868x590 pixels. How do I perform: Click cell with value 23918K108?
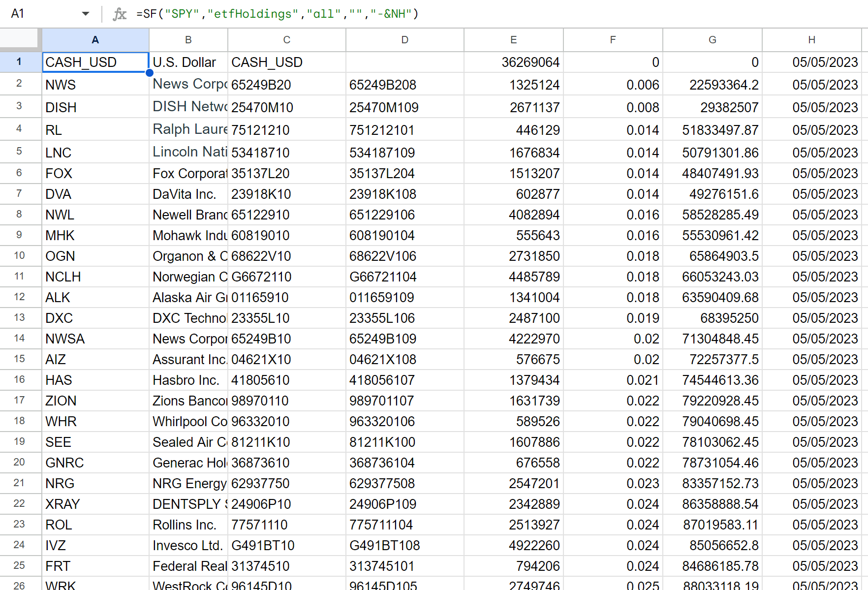(405, 194)
